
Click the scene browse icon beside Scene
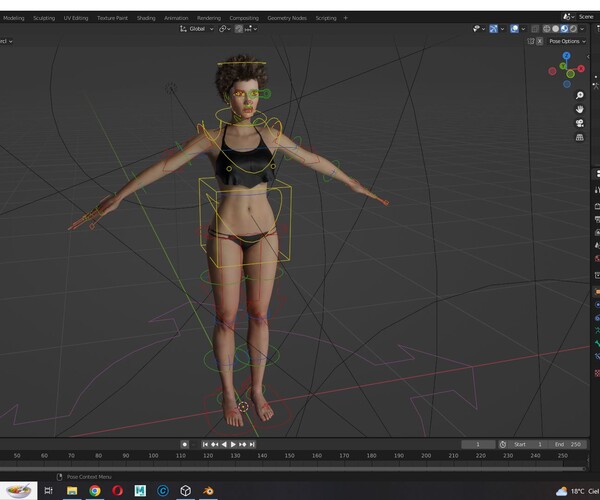click(x=568, y=17)
